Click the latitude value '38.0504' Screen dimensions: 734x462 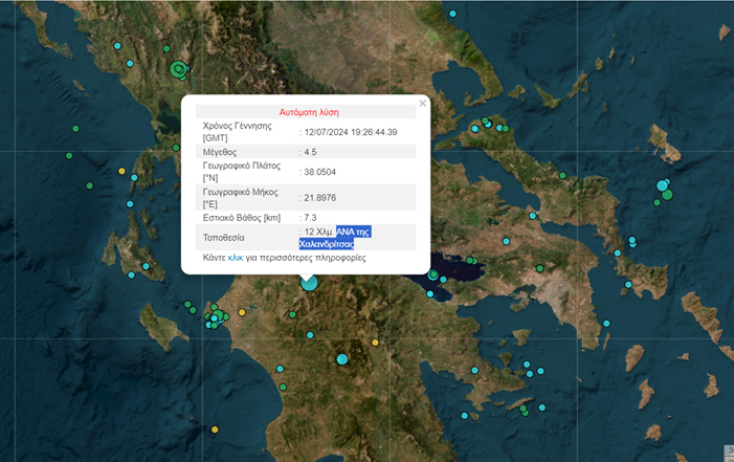coord(320,172)
